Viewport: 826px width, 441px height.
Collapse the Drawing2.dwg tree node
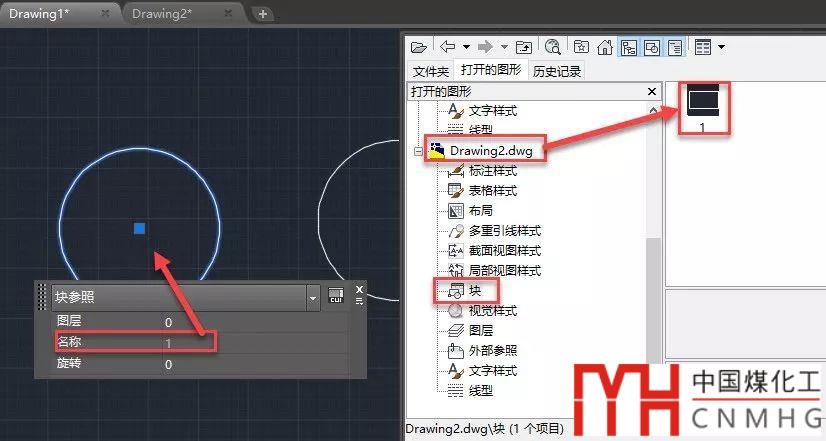pos(418,151)
